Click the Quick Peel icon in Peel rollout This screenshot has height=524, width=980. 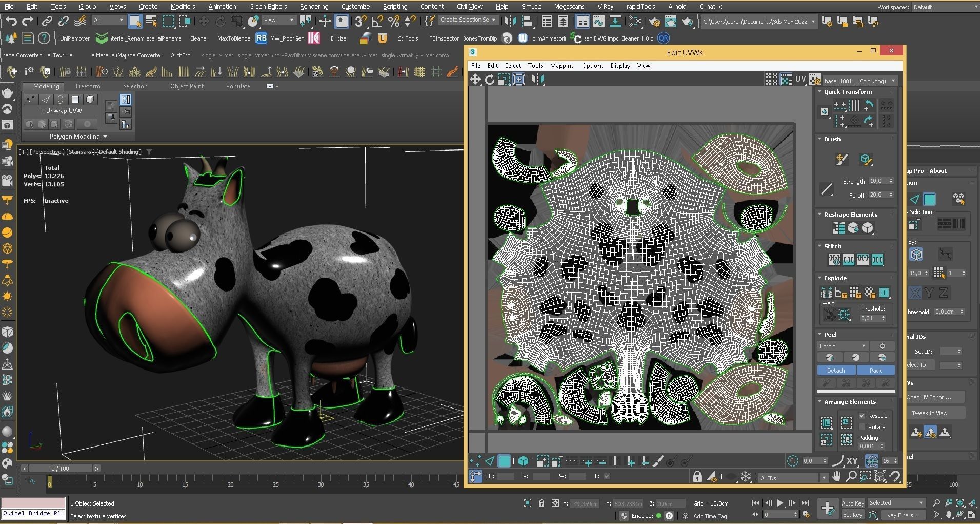click(x=830, y=357)
